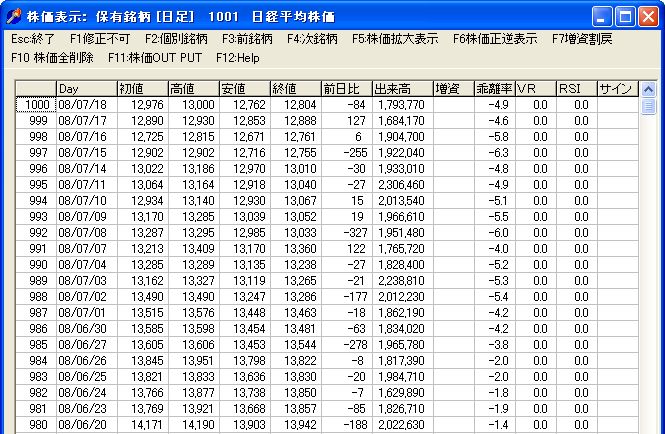Select low price 12,930

(x=245, y=201)
